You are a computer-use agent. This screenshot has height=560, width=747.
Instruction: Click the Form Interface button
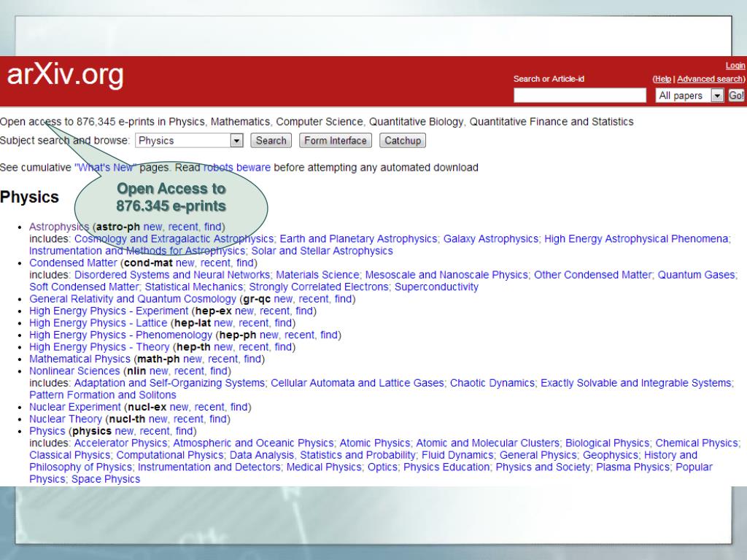(336, 141)
